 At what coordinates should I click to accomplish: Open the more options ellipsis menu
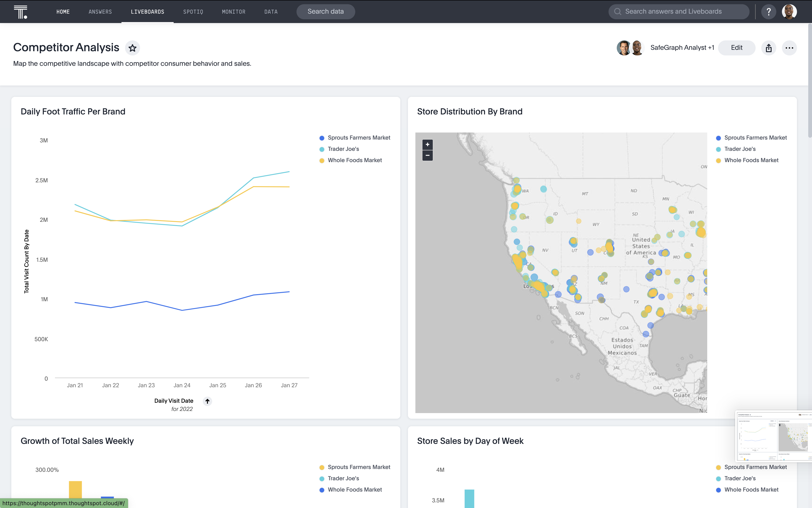coord(789,48)
